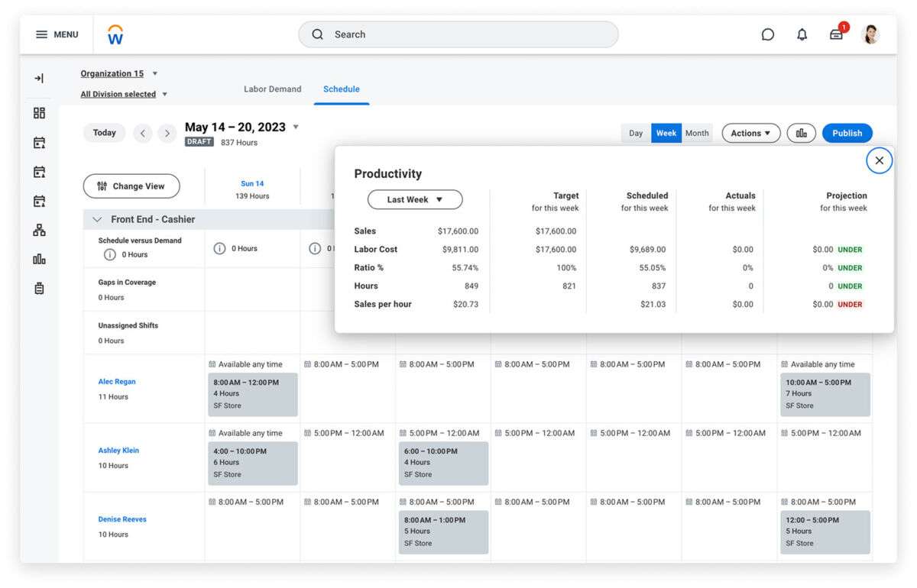Open the Actions dropdown menu

[x=750, y=132]
